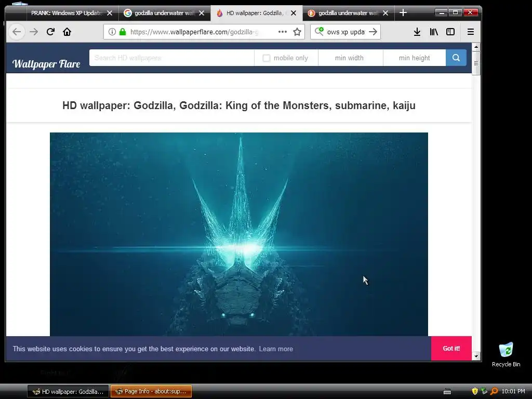The width and height of the screenshot is (532, 399).
Task: Submit search bar with go arrow
Action: [x=373, y=32]
